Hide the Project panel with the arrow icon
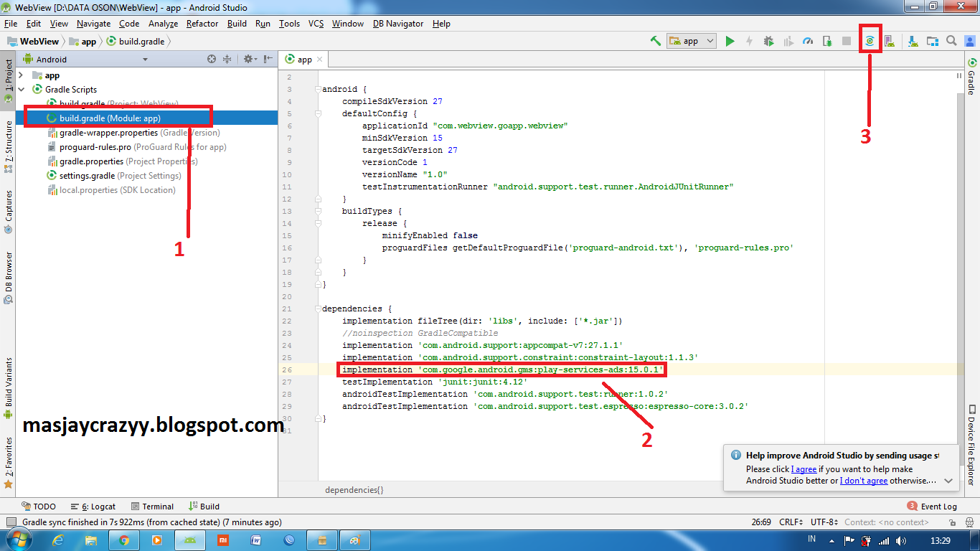 pyautogui.click(x=268, y=60)
